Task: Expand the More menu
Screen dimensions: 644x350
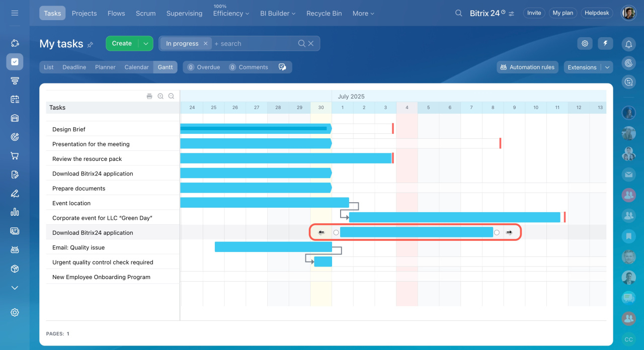Action: tap(363, 14)
